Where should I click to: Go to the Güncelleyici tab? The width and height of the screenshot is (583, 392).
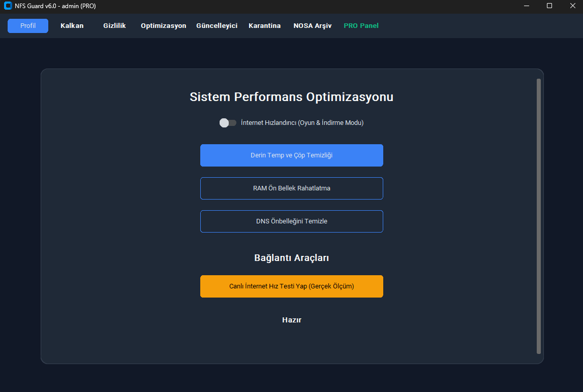(x=217, y=25)
